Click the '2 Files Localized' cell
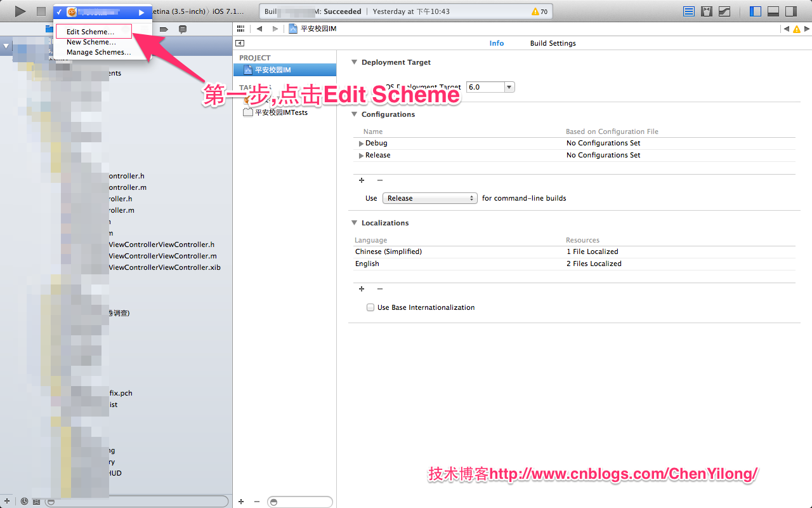 pos(594,264)
